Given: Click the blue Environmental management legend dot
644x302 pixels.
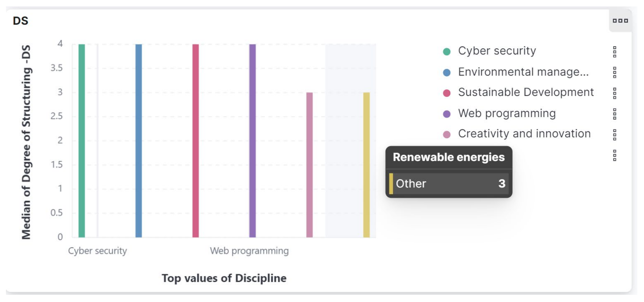Looking at the screenshot, I should [447, 72].
